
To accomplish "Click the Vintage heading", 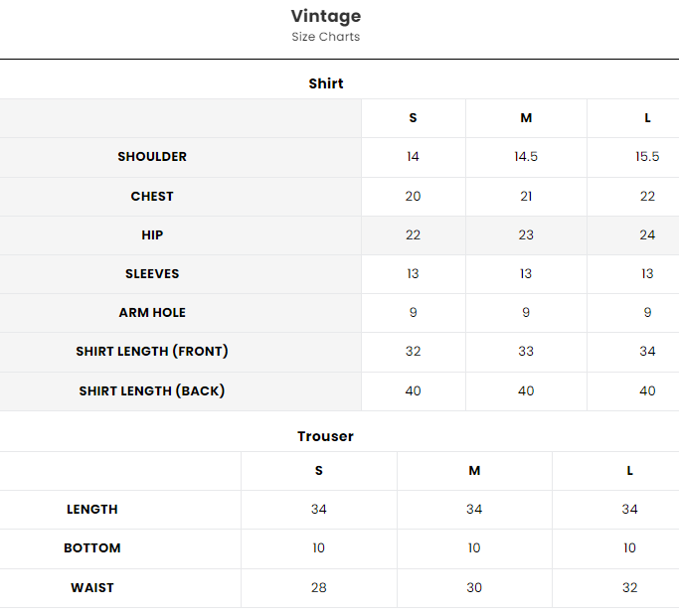I will pyautogui.click(x=326, y=16).
